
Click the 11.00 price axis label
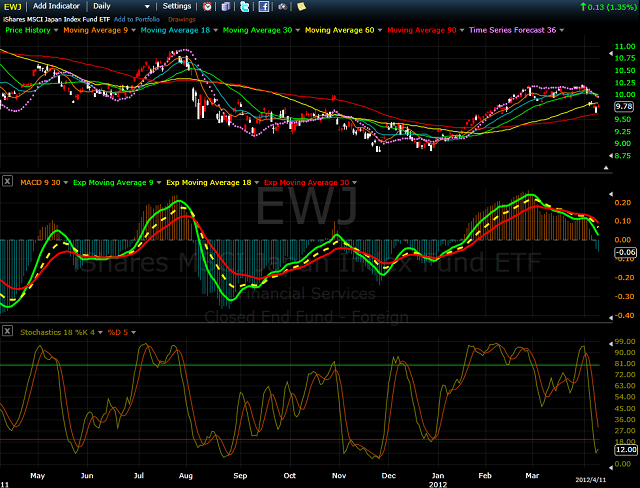click(x=625, y=47)
